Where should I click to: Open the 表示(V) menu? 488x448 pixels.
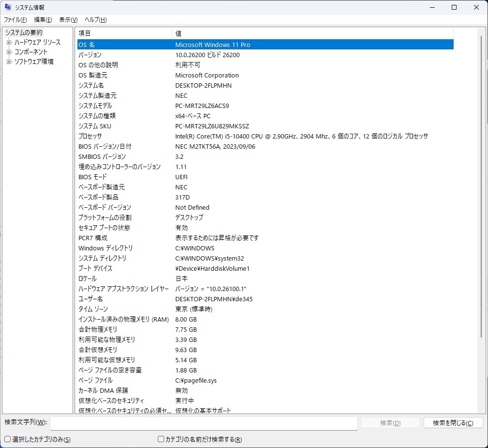pyautogui.click(x=68, y=19)
